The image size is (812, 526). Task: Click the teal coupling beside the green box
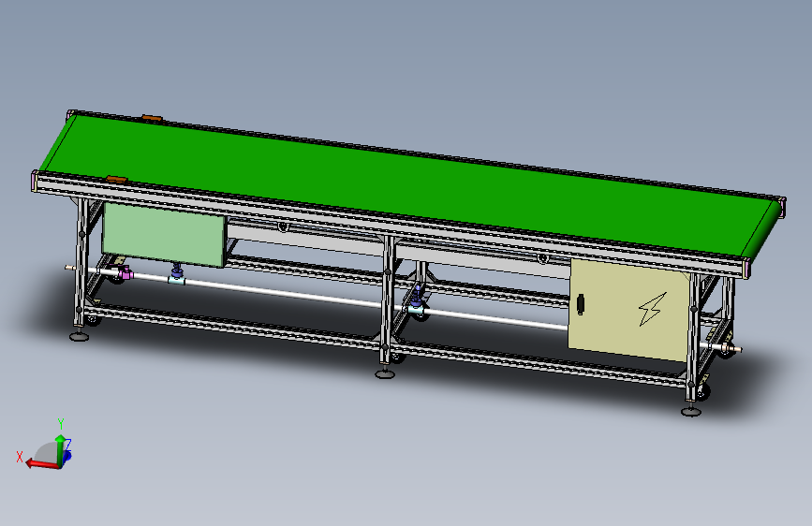[x=176, y=280]
